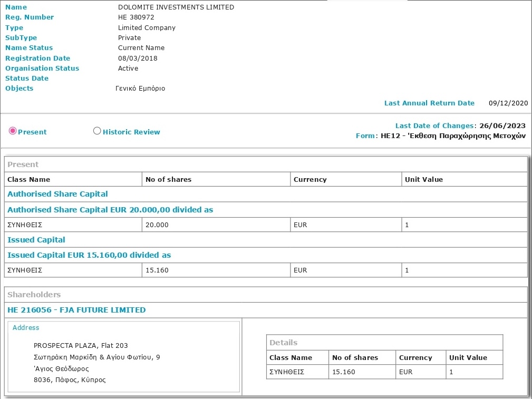Click the registration date 08/03/2018
The image size is (532, 399).
click(138, 59)
